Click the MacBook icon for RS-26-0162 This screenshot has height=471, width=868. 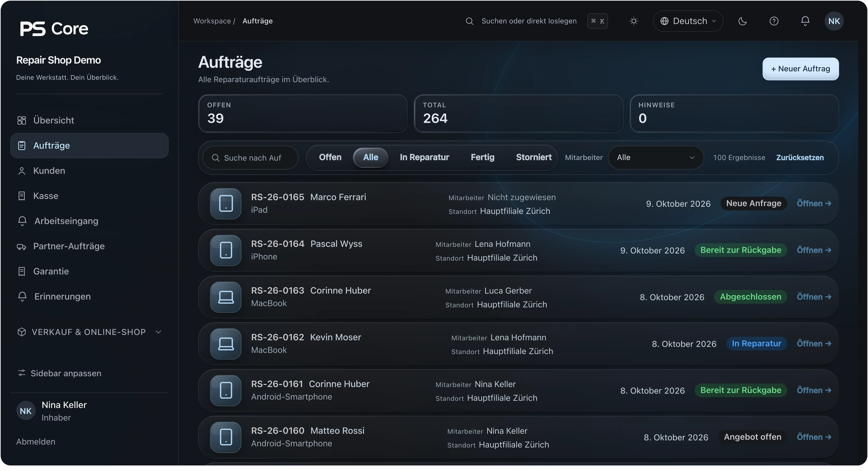coord(225,344)
